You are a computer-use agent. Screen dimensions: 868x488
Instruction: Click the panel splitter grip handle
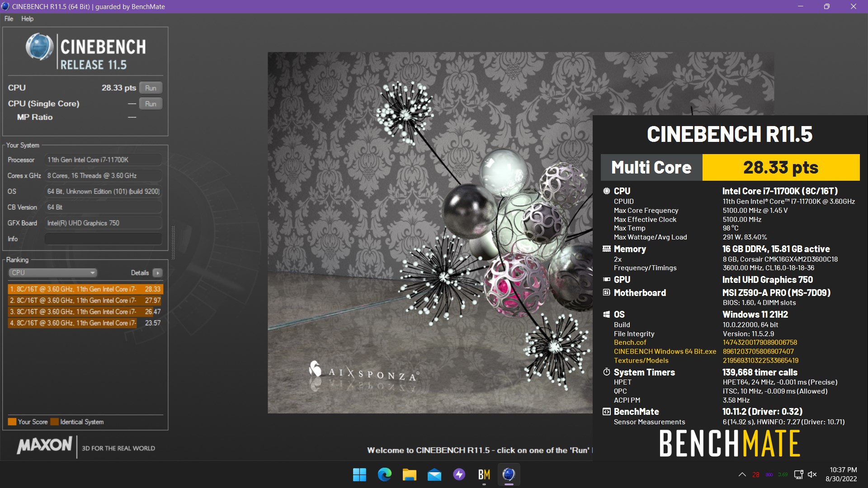[173, 242]
